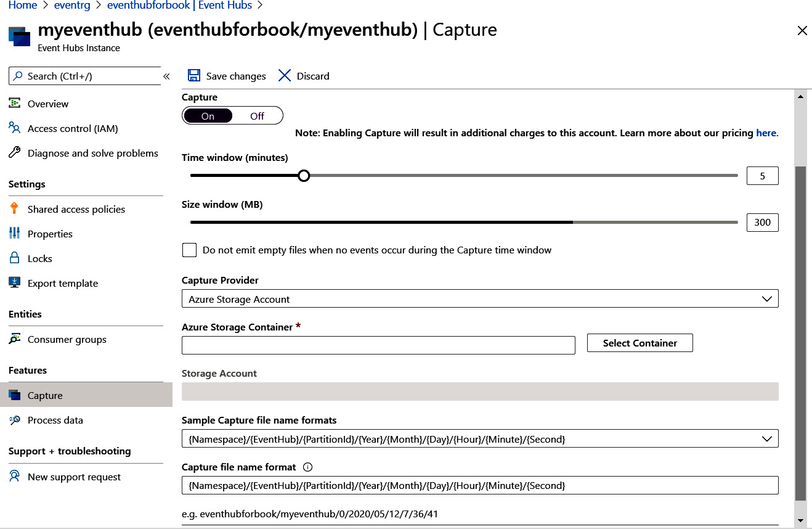The width and height of the screenshot is (812, 529).
Task: Open New support request
Action: point(74,477)
